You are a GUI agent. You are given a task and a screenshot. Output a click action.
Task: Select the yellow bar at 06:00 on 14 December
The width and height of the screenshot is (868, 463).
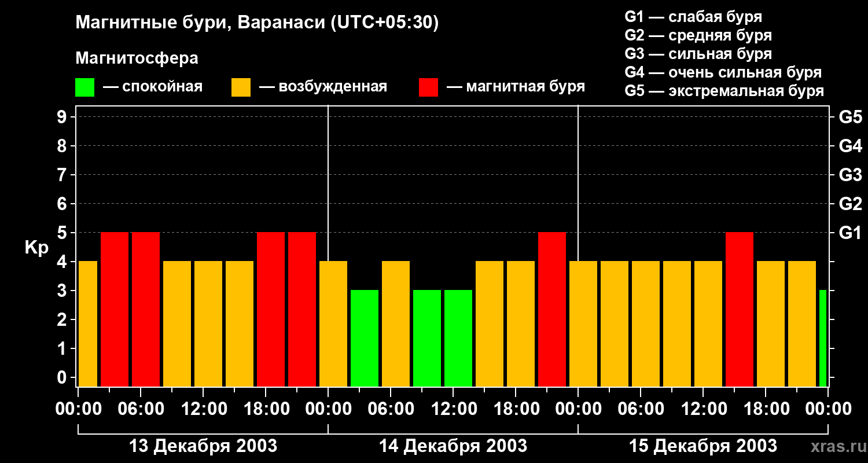(x=396, y=324)
